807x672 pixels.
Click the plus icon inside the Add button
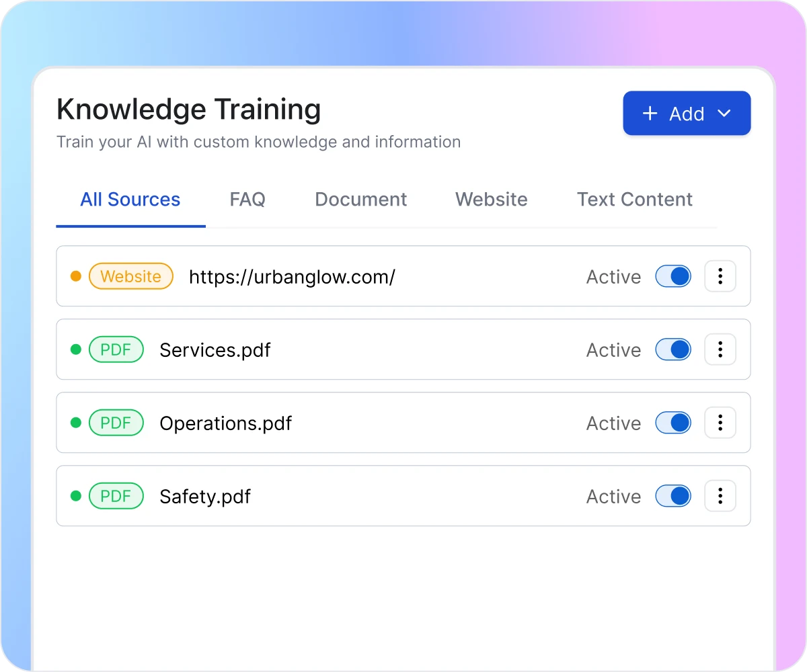pyautogui.click(x=650, y=114)
